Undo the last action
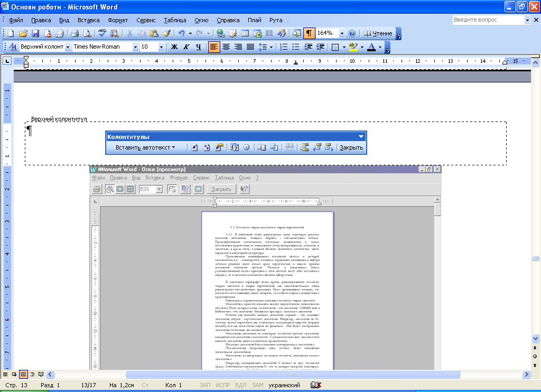The width and height of the screenshot is (541, 392). pos(182,33)
